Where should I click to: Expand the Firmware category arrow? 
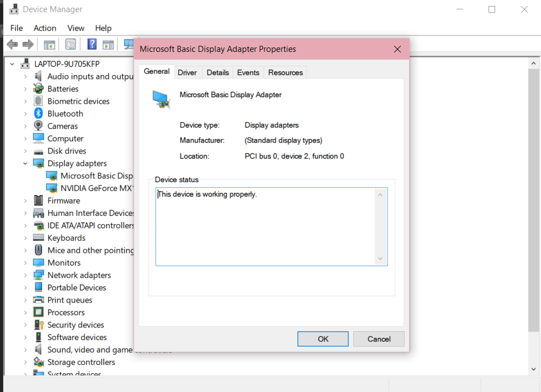[25, 200]
